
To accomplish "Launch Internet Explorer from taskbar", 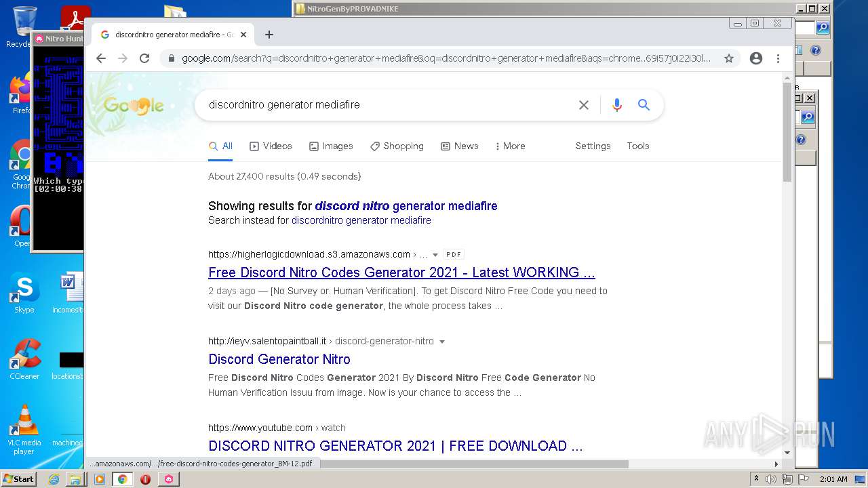I will [54, 479].
